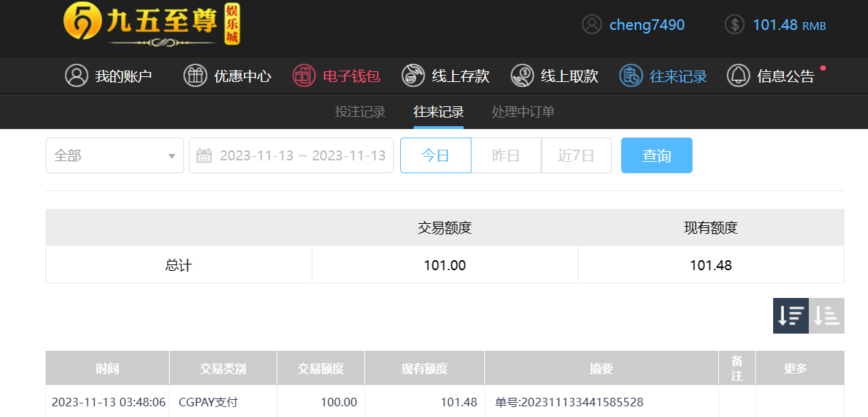Click the 线上存款 deposit icon
This screenshot has height=417, width=868.
click(x=413, y=76)
